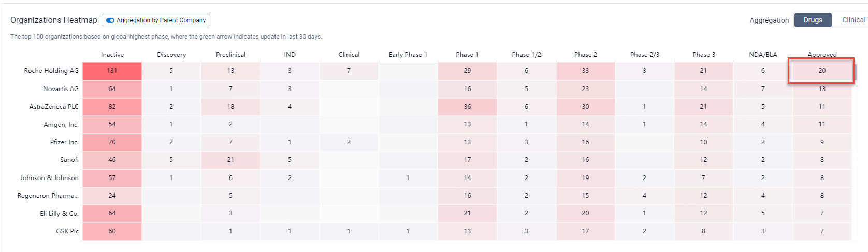Toggle Aggregation by Parent Company switch
The height and width of the screenshot is (252, 868).
click(110, 20)
